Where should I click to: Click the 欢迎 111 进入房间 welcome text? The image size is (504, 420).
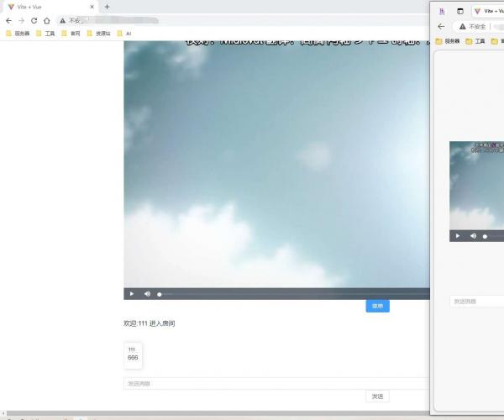coord(150,323)
